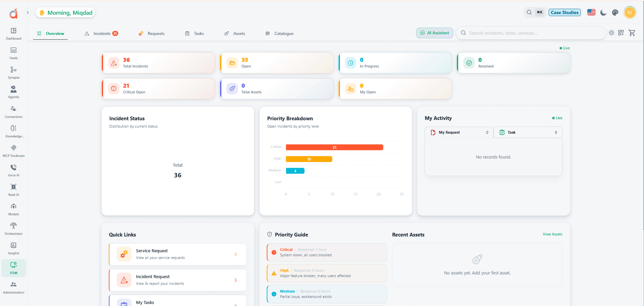Open the In Progress card
The image size is (644, 306).
tap(395, 63)
